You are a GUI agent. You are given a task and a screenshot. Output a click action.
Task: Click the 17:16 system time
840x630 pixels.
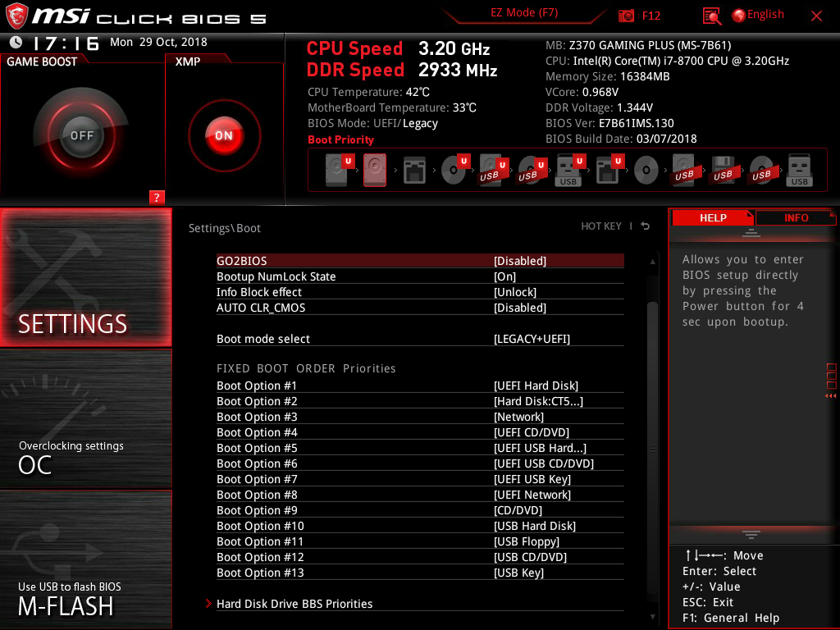pos(66,43)
